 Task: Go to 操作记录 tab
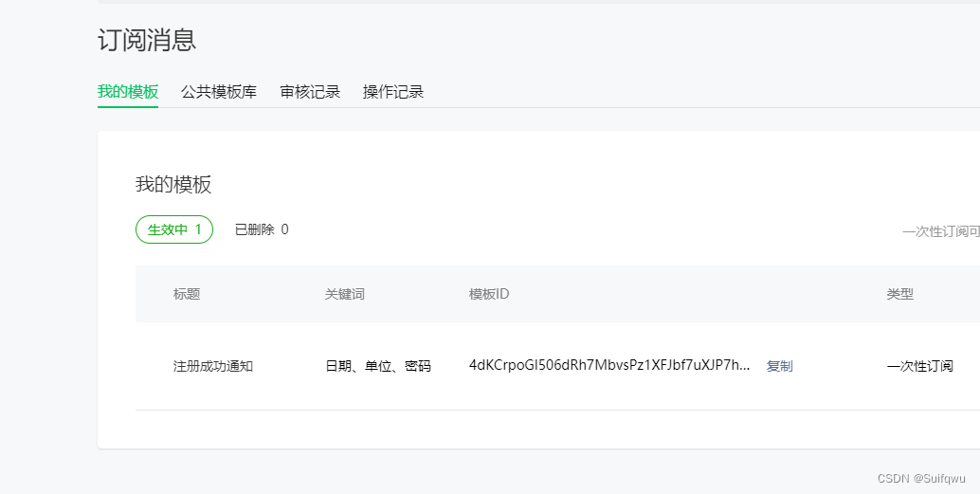tap(393, 92)
